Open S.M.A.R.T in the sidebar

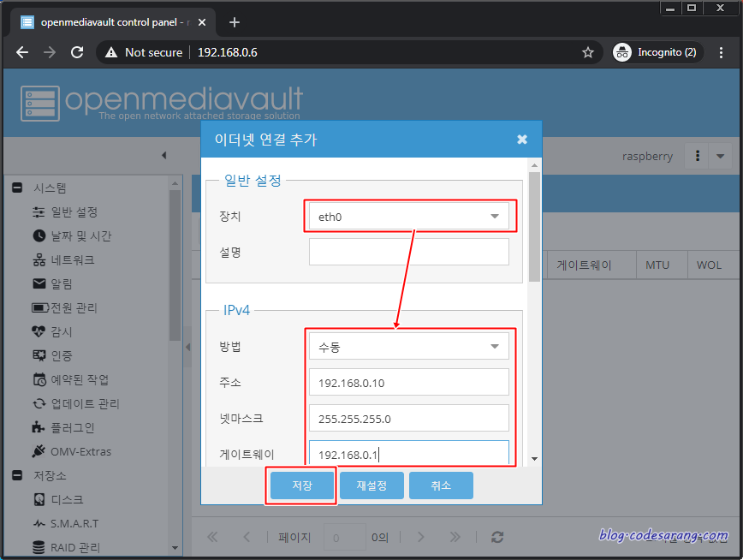click(74, 523)
